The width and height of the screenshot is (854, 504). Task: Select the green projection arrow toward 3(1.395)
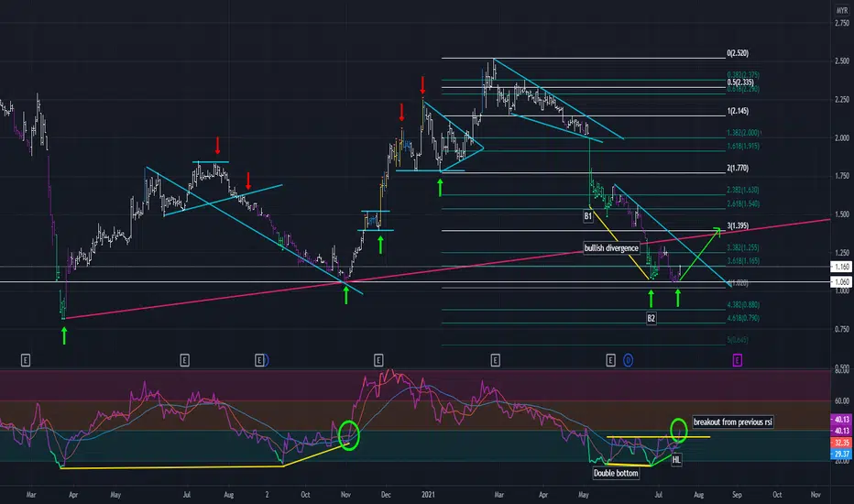point(700,255)
